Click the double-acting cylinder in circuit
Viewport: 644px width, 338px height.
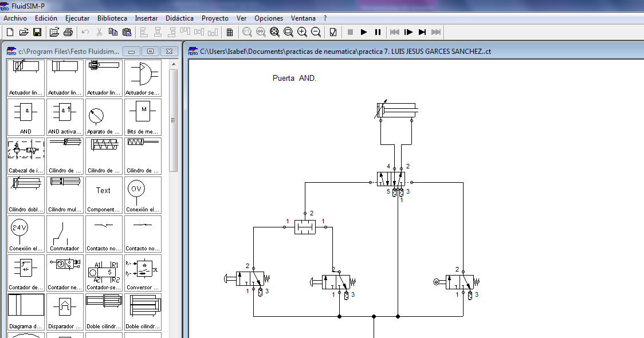(x=396, y=109)
